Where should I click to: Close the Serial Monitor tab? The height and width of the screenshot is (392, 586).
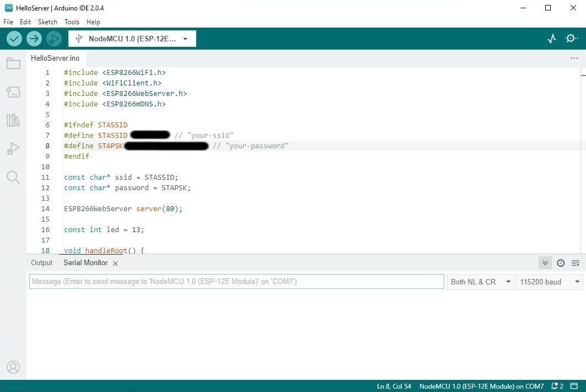coord(115,264)
